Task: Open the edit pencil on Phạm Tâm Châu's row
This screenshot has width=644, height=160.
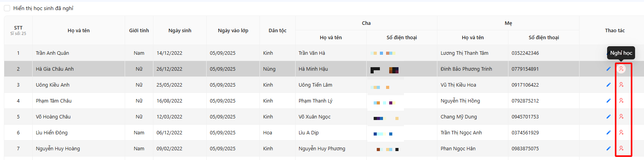Action: pos(608,101)
